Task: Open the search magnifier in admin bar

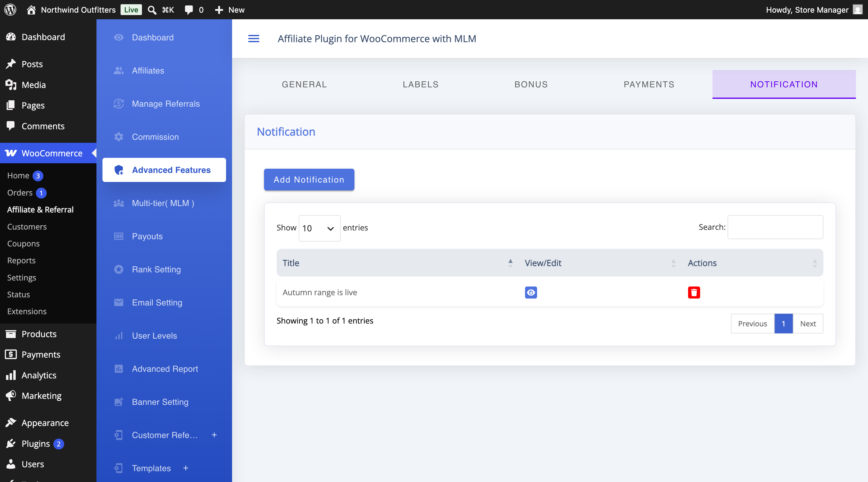Action: [x=152, y=10]
